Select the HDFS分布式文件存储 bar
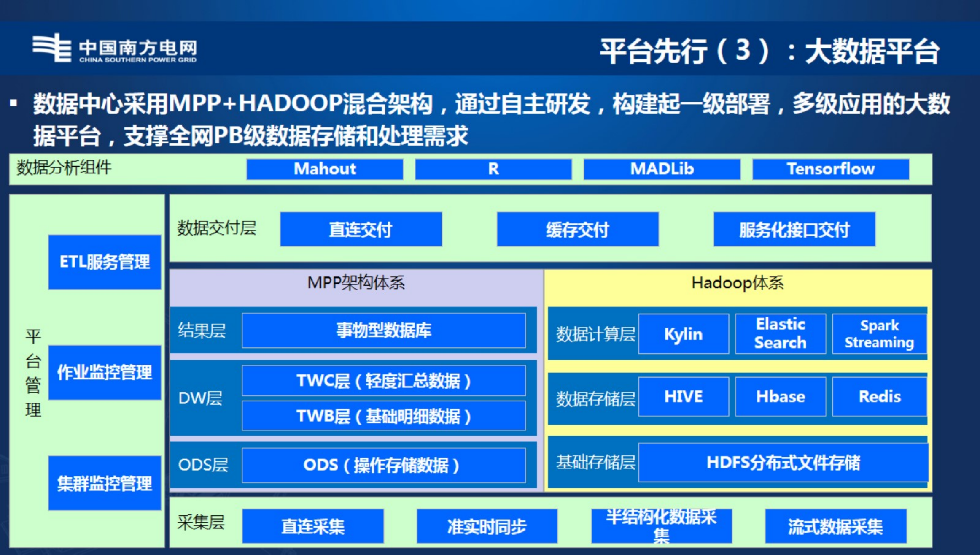Screen dimensions: 980x555 pyautogui.click(x=783, y=462)
